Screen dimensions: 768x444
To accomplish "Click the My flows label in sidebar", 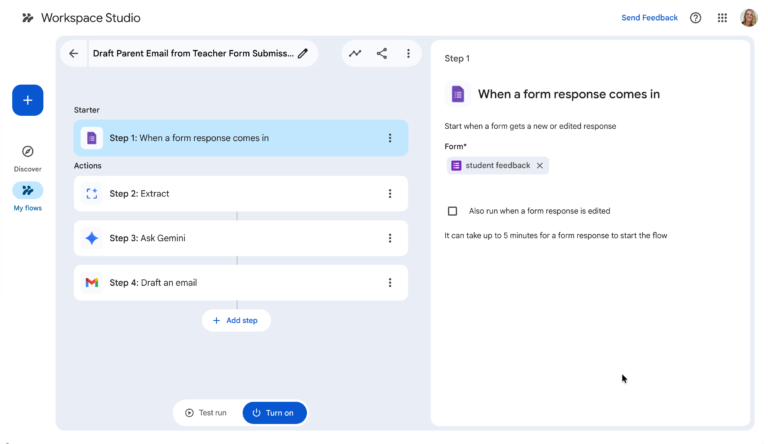I will coord(27,208).
